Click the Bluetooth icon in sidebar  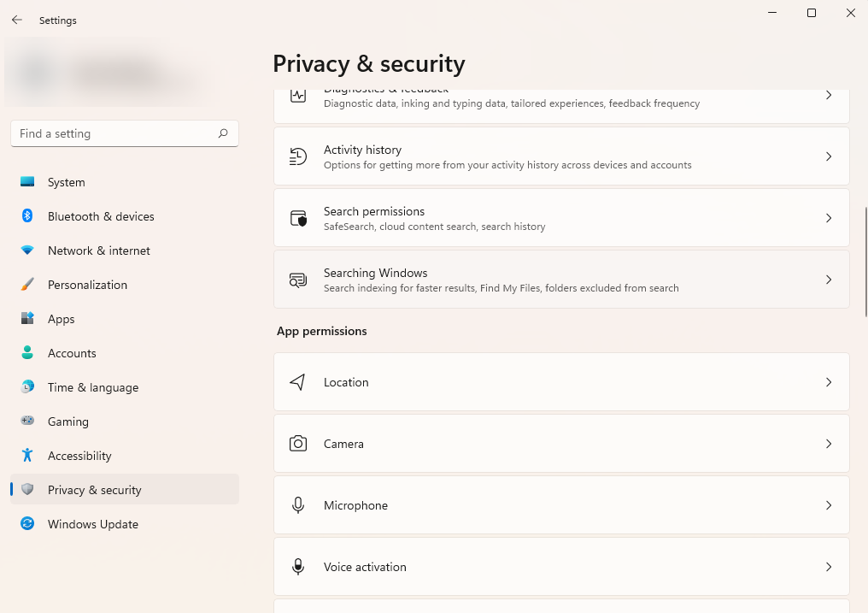[27, 216]
